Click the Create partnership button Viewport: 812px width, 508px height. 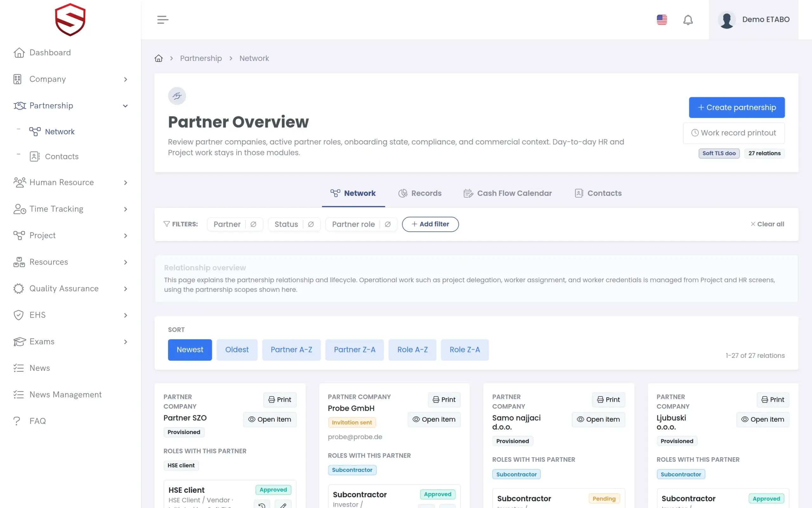(x=737, y=108)
